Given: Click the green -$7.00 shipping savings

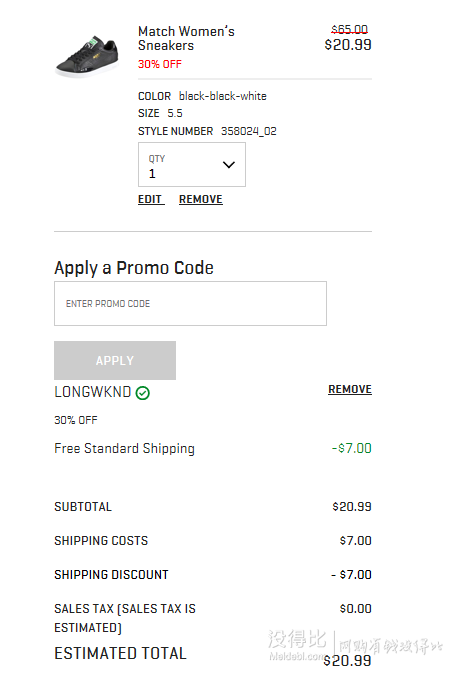Looking at the screenshot, I should 352,448.
